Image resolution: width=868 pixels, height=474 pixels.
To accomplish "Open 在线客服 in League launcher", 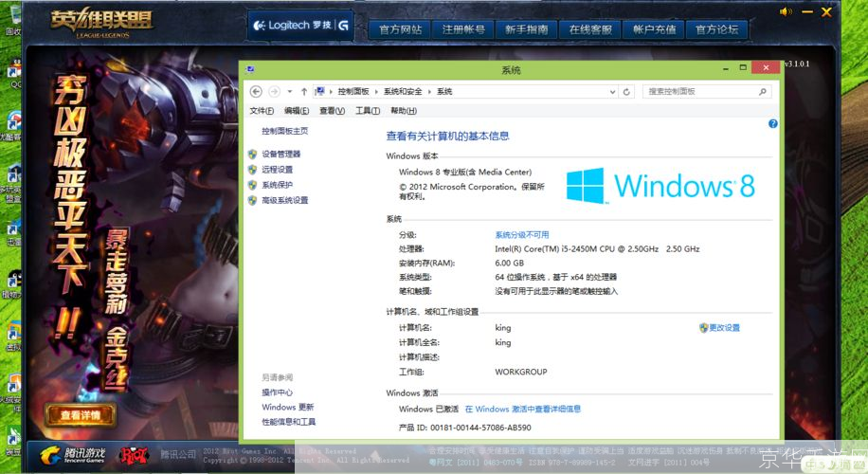I will point(590,30).
